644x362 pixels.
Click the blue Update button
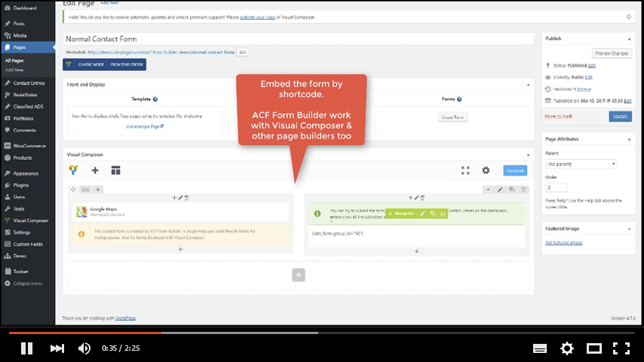[620, 116]
